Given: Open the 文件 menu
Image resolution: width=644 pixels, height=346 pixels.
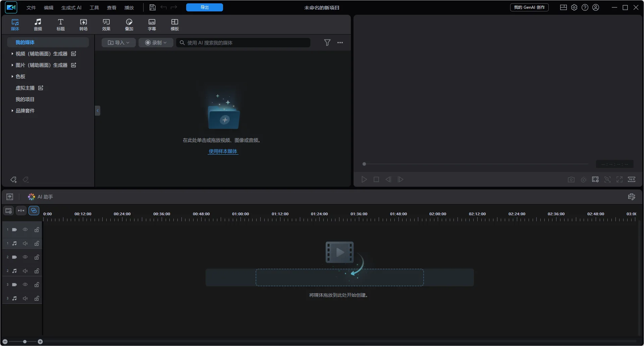Looking at the screenshot, I should [x=31, y=7].
